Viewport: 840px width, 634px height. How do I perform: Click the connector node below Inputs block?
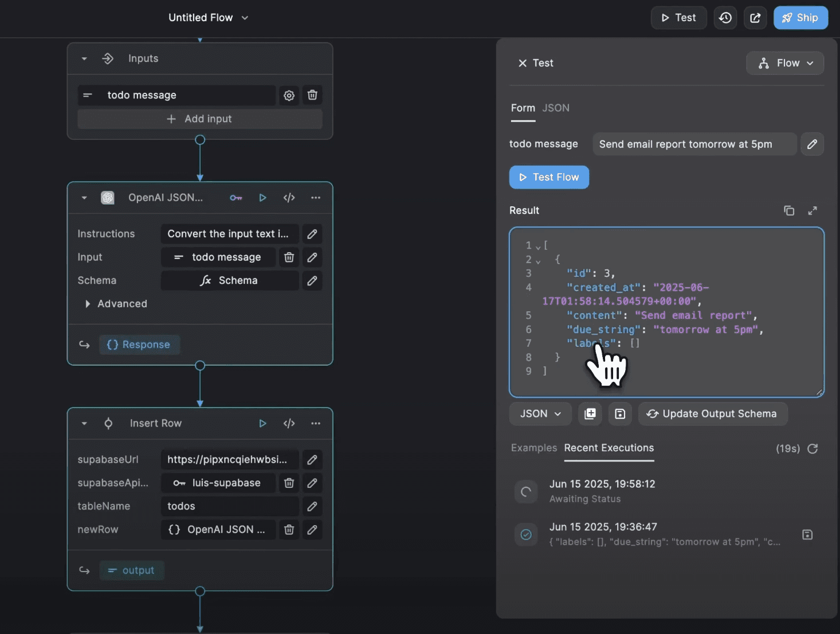[x=200, y=140]
